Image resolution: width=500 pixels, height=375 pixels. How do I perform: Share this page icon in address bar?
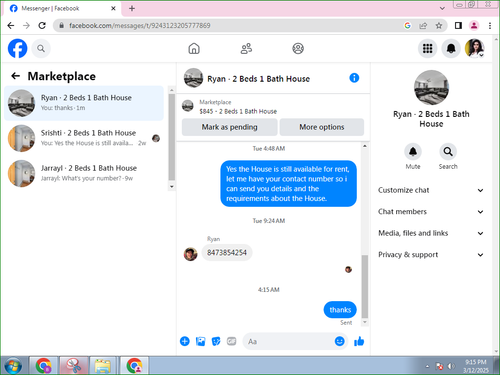coord(423,25)
